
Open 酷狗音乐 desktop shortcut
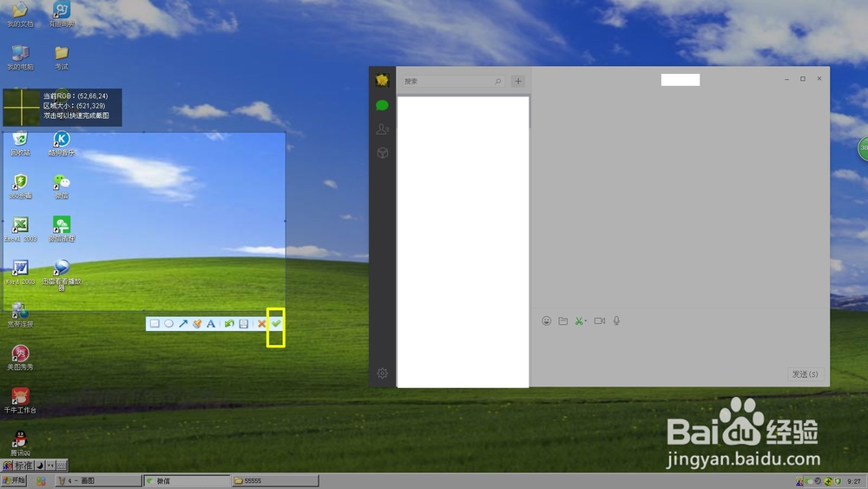point(62,143)
